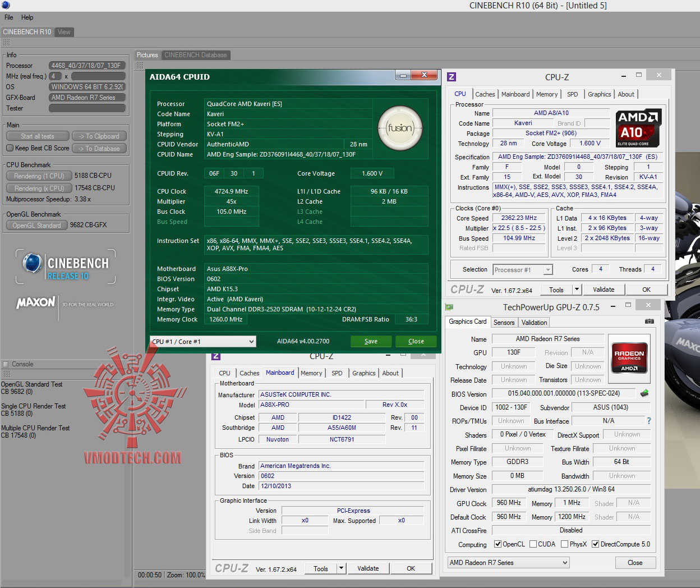Click the BIOS save chip icon in GPU-Z
Viewport: 700px width, 588px height.
(x=644, y=393)
